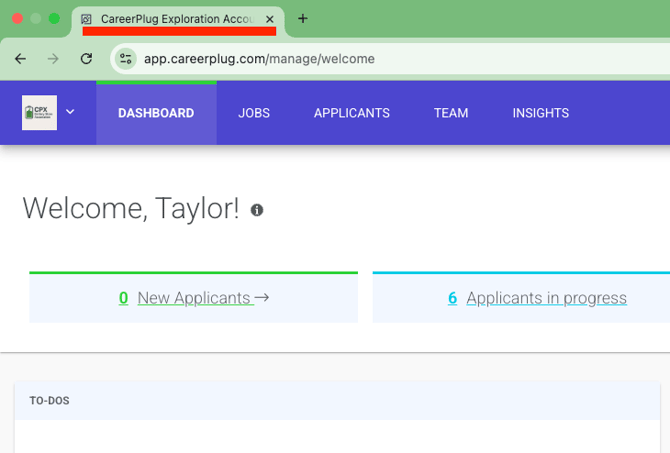The image size is (670, 453).
Task: Click the browser forward arrow
Action: 53,59
